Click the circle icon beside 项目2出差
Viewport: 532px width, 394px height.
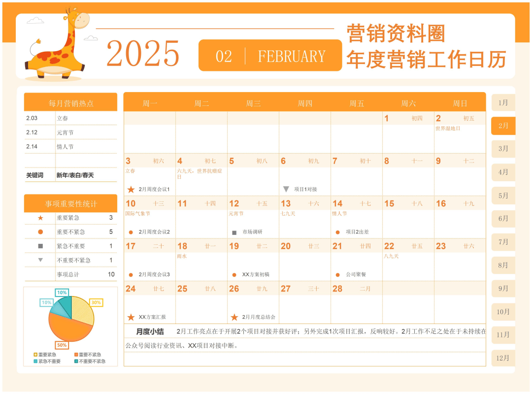[x=337, y=232]
